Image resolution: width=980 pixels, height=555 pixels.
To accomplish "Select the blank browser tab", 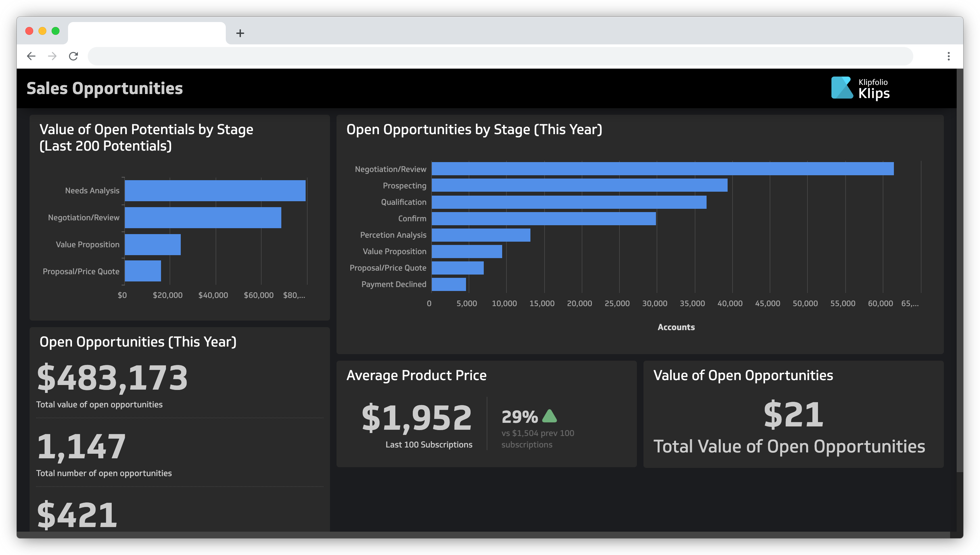I will (147, 33).
